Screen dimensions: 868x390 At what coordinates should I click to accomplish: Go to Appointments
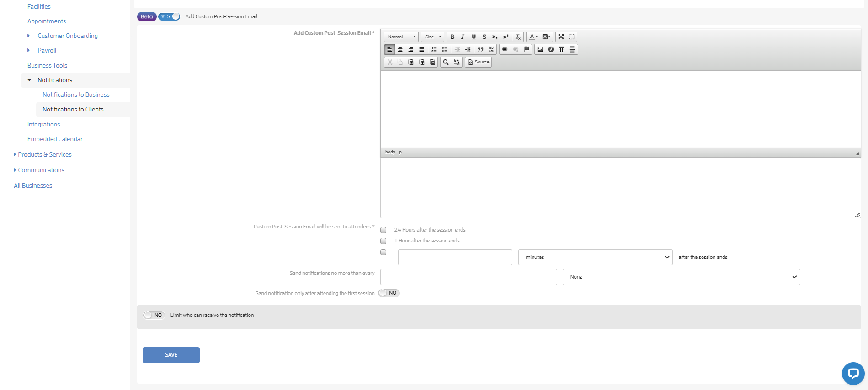[47, 21]
